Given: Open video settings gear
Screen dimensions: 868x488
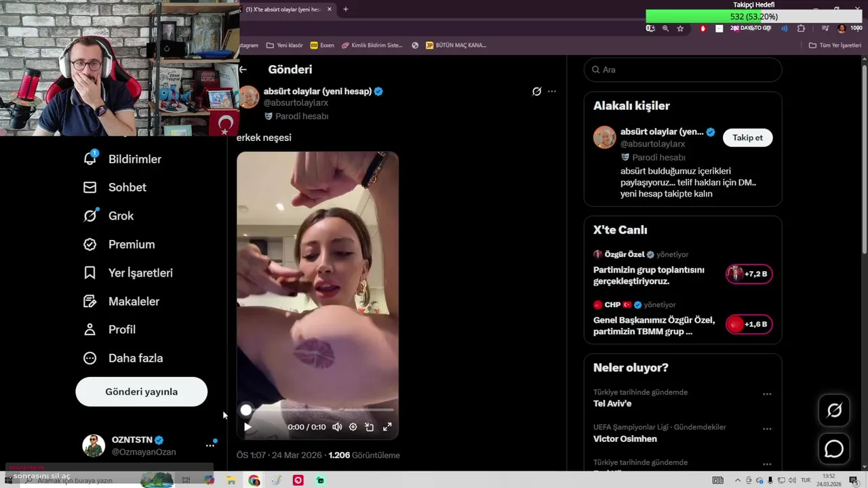Looking at the screenshot, I should tap(353, 427).
